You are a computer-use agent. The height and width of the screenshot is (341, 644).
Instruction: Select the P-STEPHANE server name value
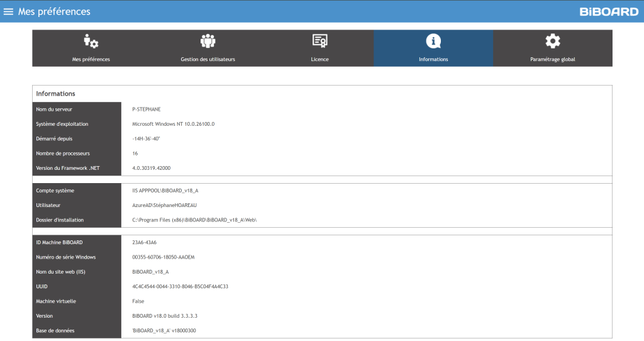(x=146, y=109)
